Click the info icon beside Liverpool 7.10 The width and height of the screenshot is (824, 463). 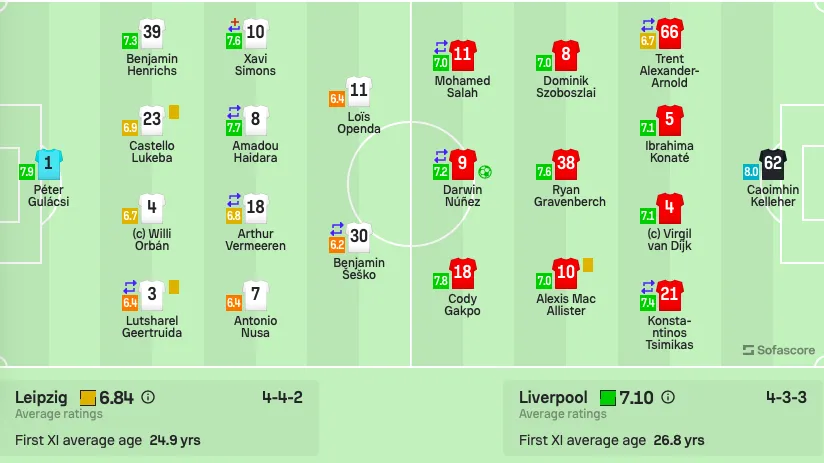pyautogui.click(x=668, y=397)
